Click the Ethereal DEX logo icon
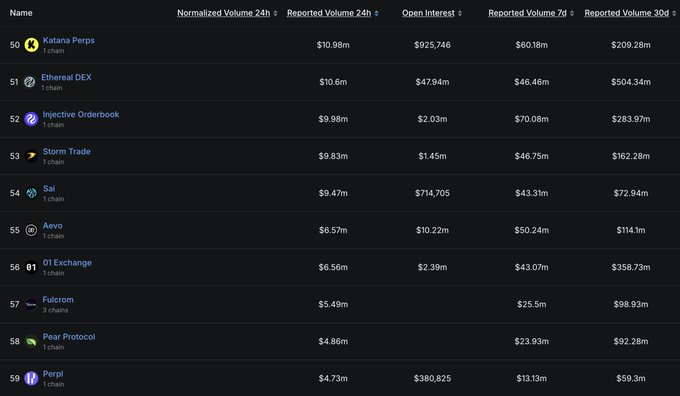The height and width of the screenshot is (396, 680). tap(29, 82)
